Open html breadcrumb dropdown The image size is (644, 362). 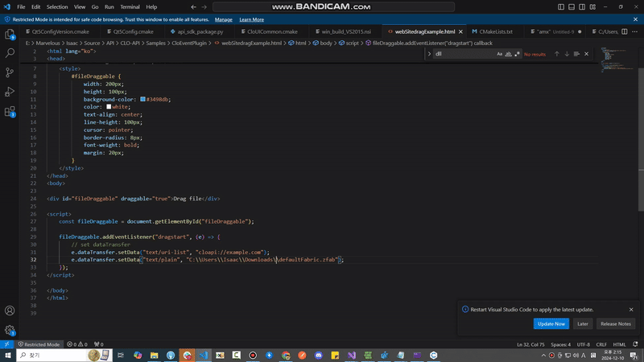[x=297, y=43]
